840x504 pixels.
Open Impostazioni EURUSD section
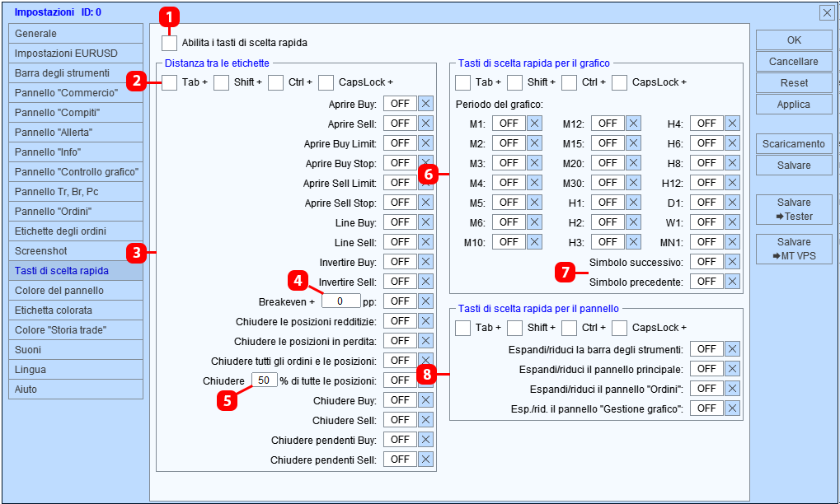[x=76, y=54]
